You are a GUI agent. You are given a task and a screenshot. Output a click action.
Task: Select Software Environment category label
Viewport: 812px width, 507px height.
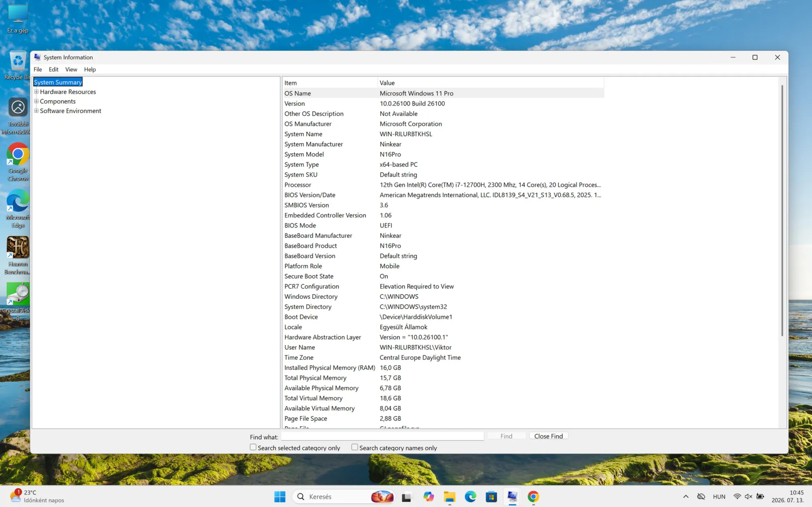tap(71, 111)
